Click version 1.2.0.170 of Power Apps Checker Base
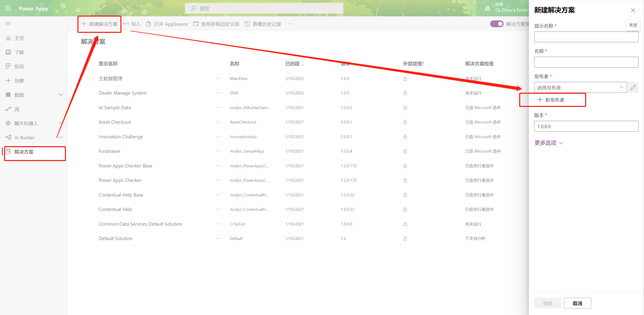The width and height of the screenshot is (644, 315). (349, 166)
